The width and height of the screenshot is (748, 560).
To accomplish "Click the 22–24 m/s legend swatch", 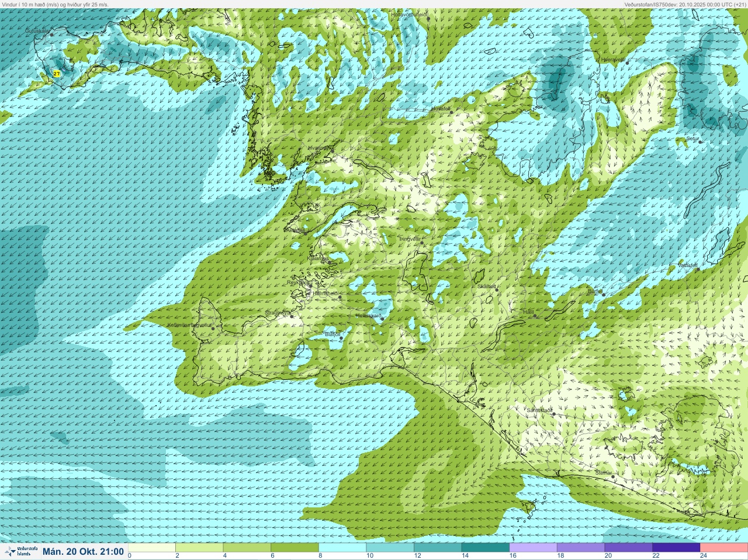I will coord(677,548).
